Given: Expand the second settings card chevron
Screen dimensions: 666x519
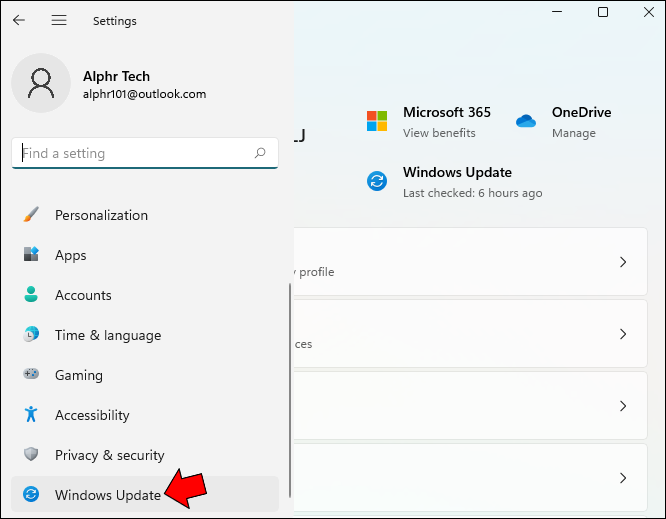Looking at the screenshot, I should click(x=623, y=334).
